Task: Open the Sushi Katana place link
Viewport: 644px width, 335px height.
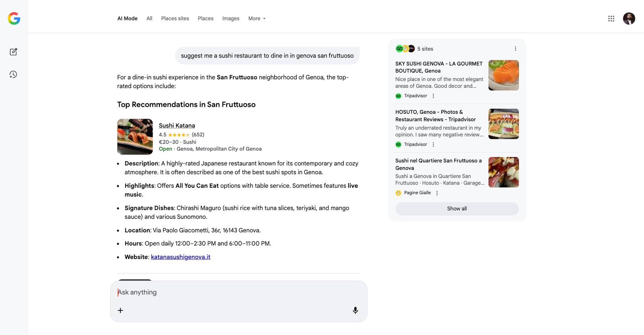Action: point(177,125)
